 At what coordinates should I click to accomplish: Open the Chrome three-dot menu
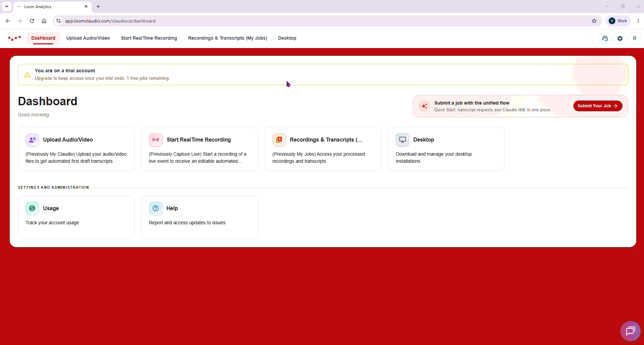(638, 21)
